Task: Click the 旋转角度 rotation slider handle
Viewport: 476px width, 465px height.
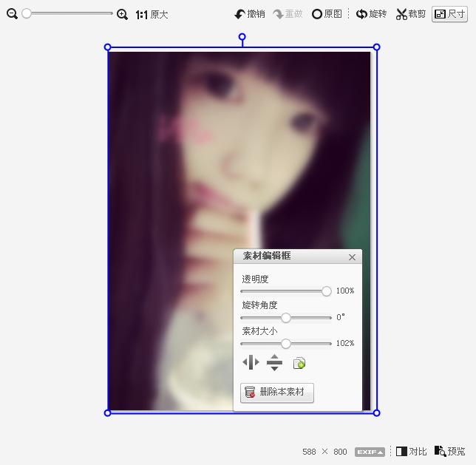Action: click(285, 318)
